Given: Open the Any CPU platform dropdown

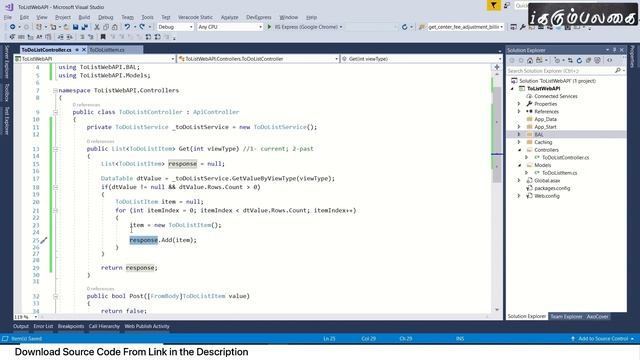Looking at the screenshot, I should [260, 27].
